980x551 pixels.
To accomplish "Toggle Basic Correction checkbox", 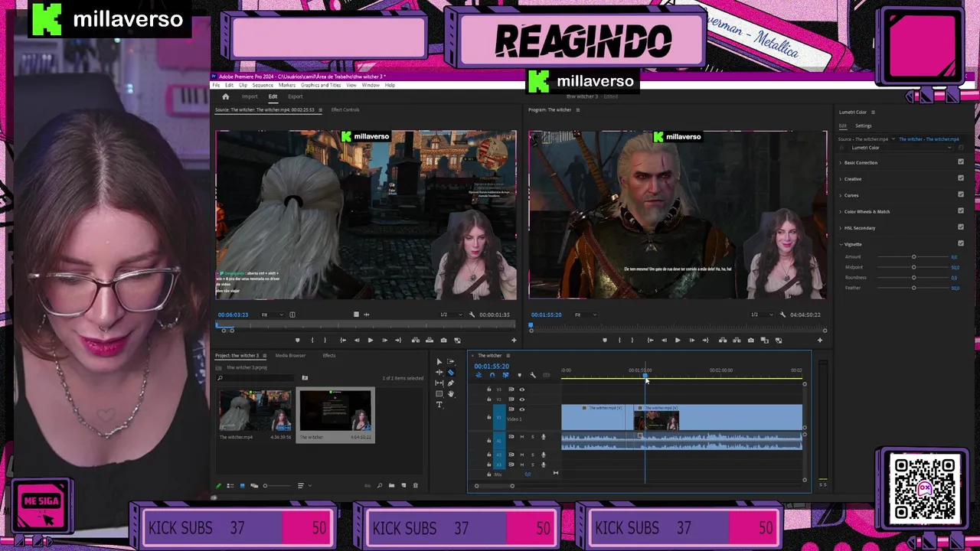I will [x=961, y=162].
